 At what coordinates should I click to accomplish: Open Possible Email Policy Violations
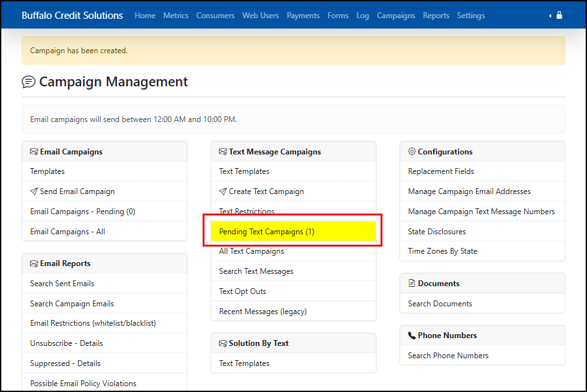(105, 383)
